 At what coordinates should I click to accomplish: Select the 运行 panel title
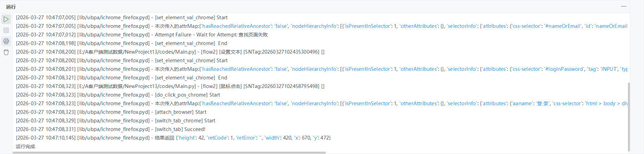click(x=11, y=7)
